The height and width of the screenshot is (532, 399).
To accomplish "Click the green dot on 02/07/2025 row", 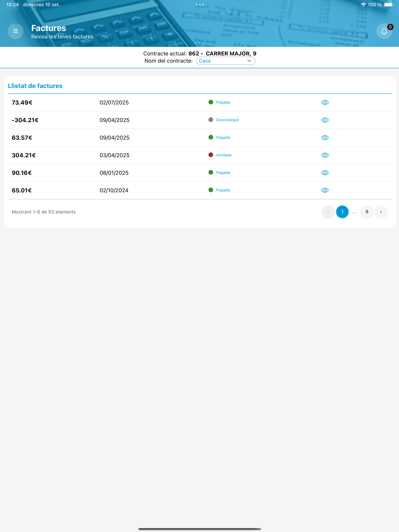I will (x=211, y=102).
